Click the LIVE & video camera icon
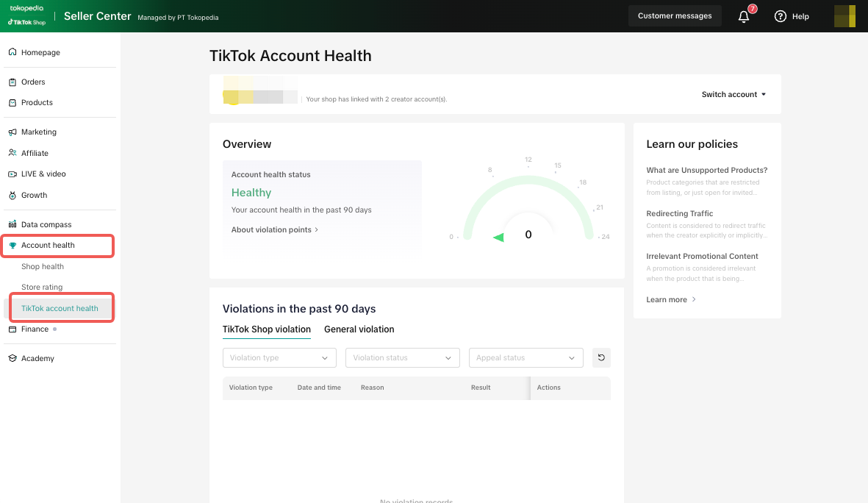 [x=12, y=174]
